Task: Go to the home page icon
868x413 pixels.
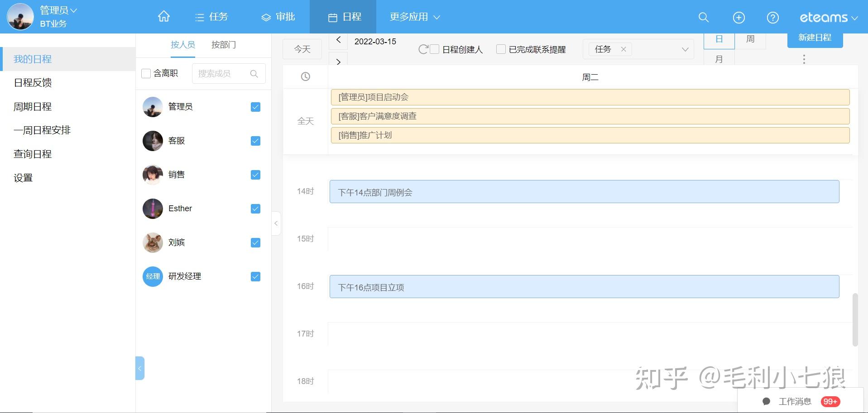Action: pos(164,17)
